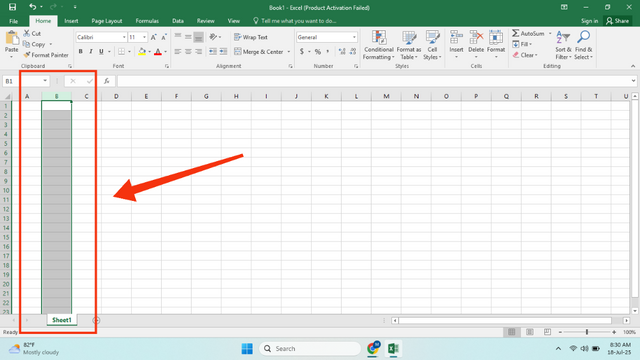Click the Windows Start button
This screenshot has width=640, height=360.
click(x=247, y=349)
